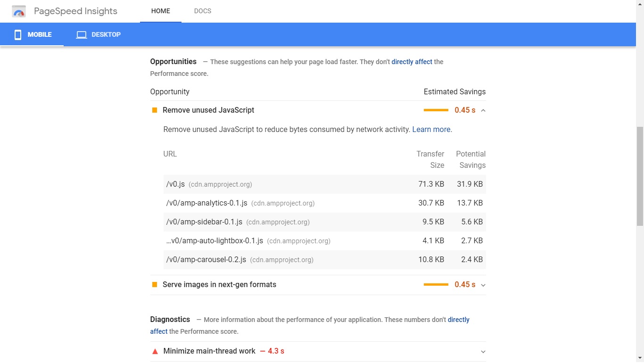Open the Learn more link
The width and height of the screenshot is (644, 363).
(431, 129)
